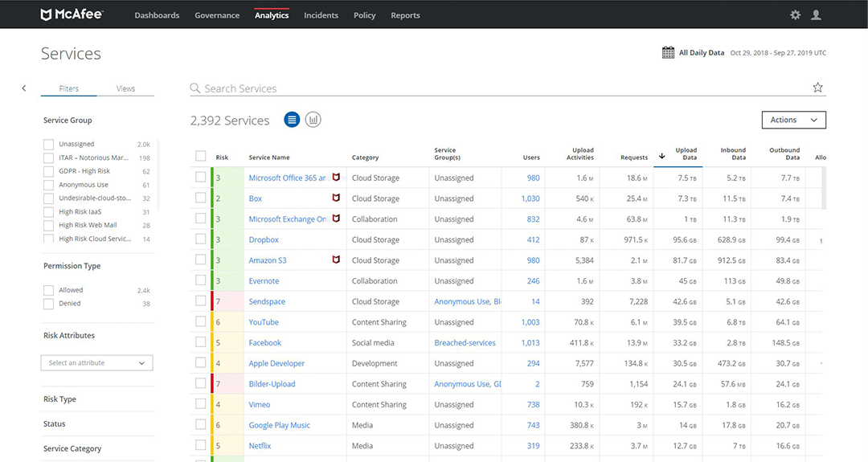Check the Allowed permission type
This screenshot has width=868, height=462.
click(x=49, y=291)
